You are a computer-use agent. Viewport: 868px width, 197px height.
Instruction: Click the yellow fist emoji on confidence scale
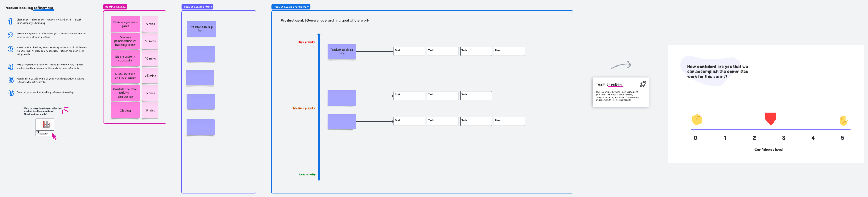697,119
